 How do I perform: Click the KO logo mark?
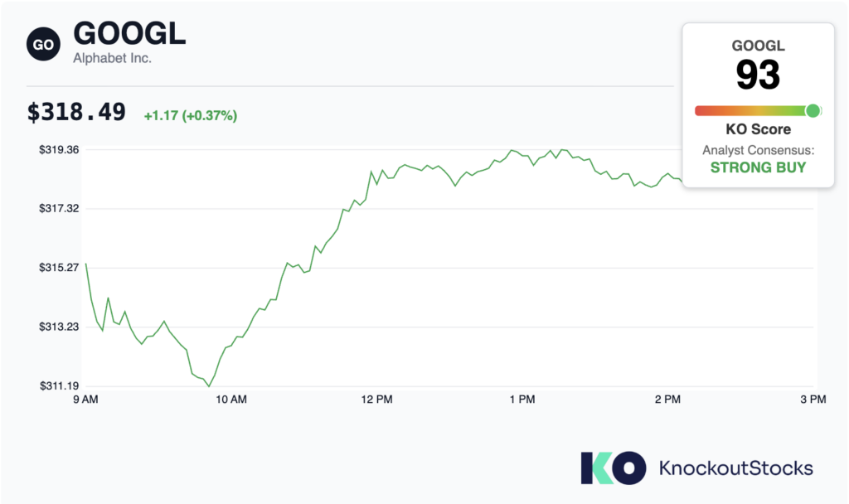[613, 468]
